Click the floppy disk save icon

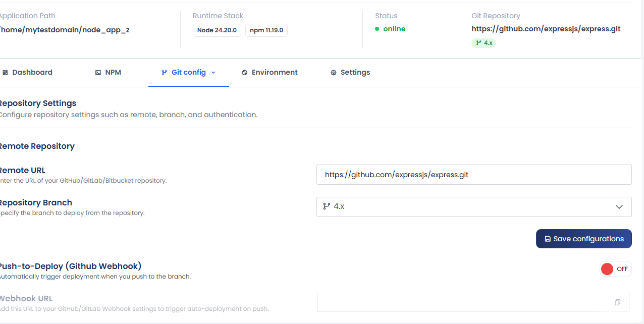tap(548, 239)
